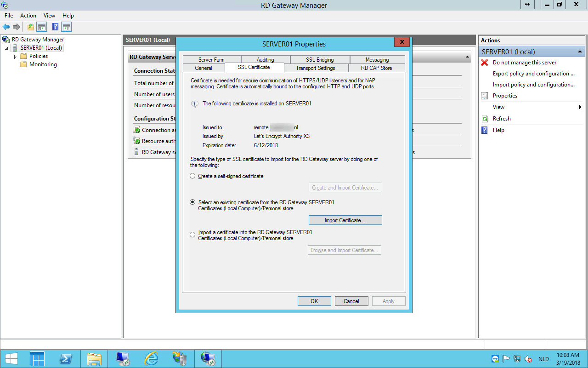Switch to the General tab

coord(204,68)
